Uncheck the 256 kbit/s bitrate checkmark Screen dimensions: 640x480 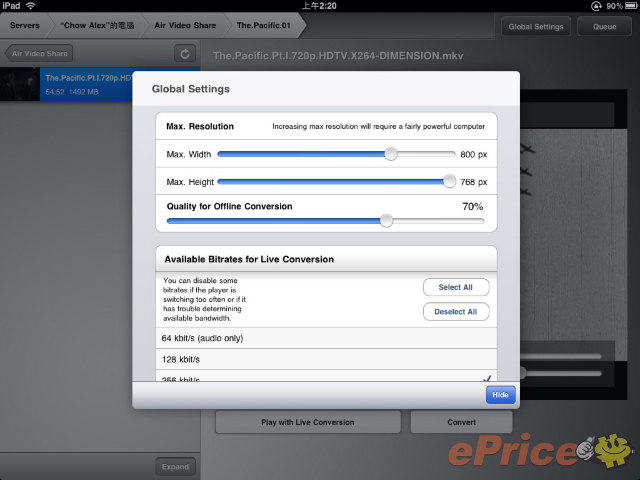click(486, 378)
